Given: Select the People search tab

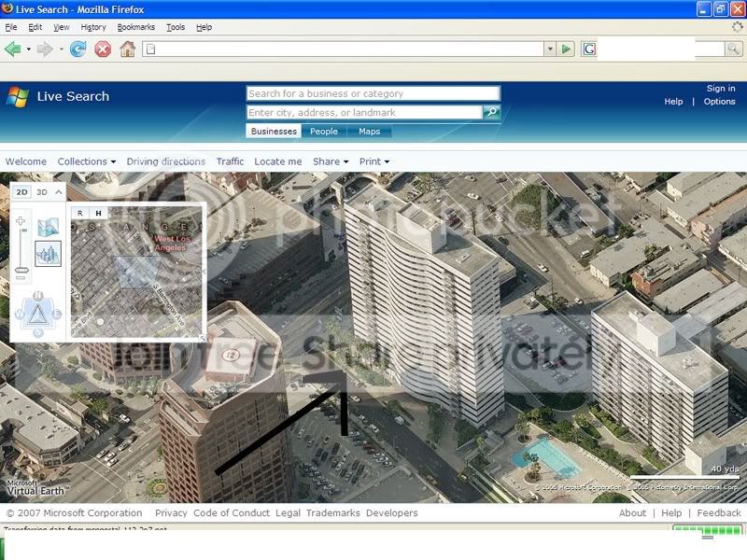Looking at the screenshot, I should (x=324, y=131).
